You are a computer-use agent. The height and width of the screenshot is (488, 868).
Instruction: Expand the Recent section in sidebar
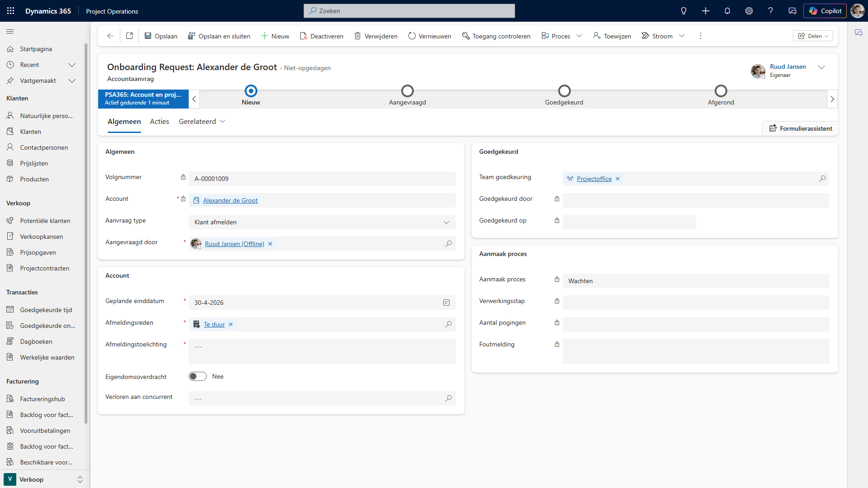[71, 65]
